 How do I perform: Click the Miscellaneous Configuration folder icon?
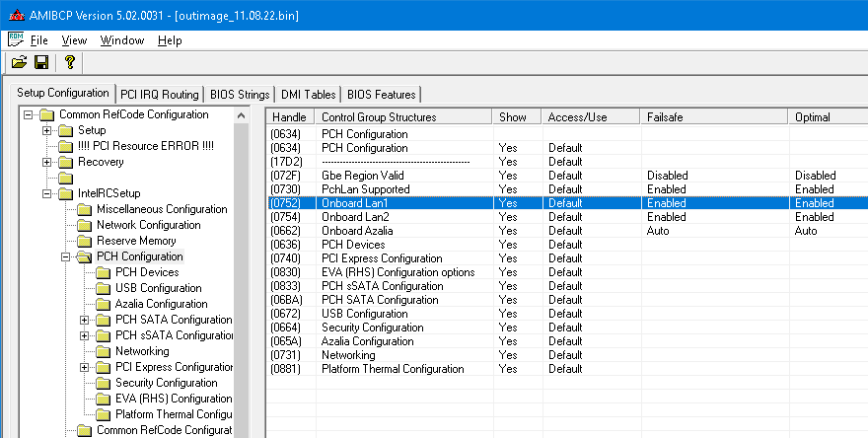pos(84,209)
